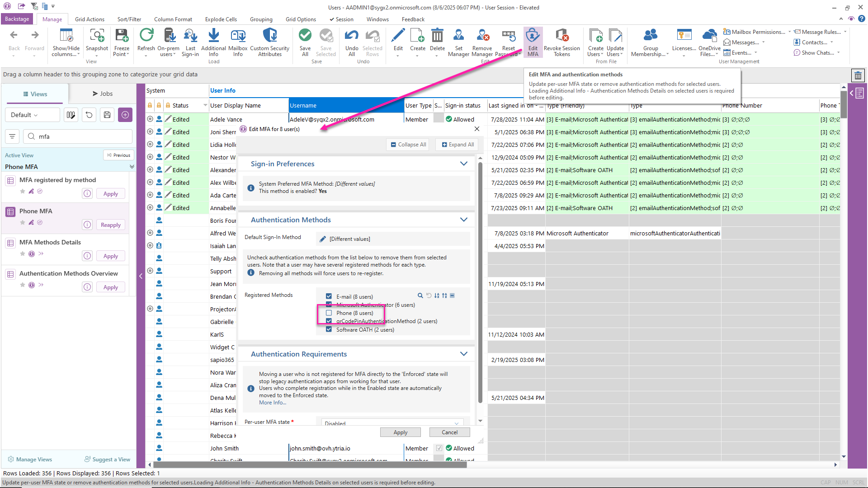Open OneDrive Files tool
This screenshot has height=488, width=868.
coord(709,42)
